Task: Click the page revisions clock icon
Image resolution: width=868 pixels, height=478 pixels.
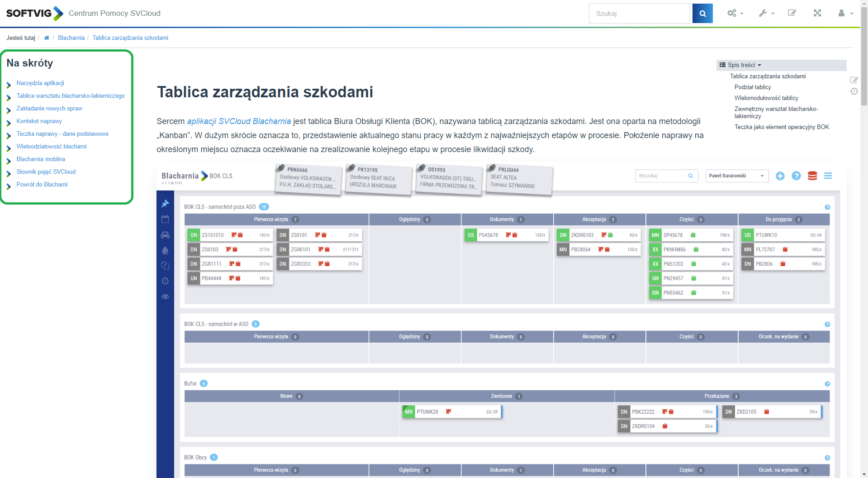Action: click(854, 91)
